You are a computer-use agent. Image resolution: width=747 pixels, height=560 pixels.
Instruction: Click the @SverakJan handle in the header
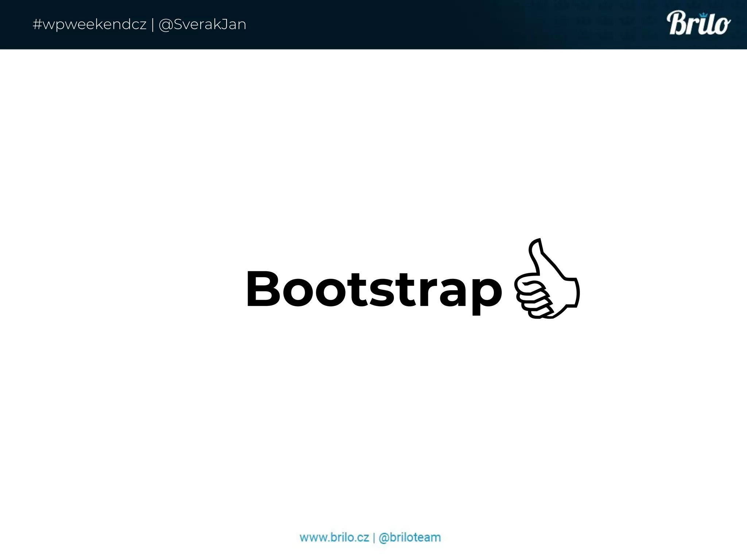point(203,25)
